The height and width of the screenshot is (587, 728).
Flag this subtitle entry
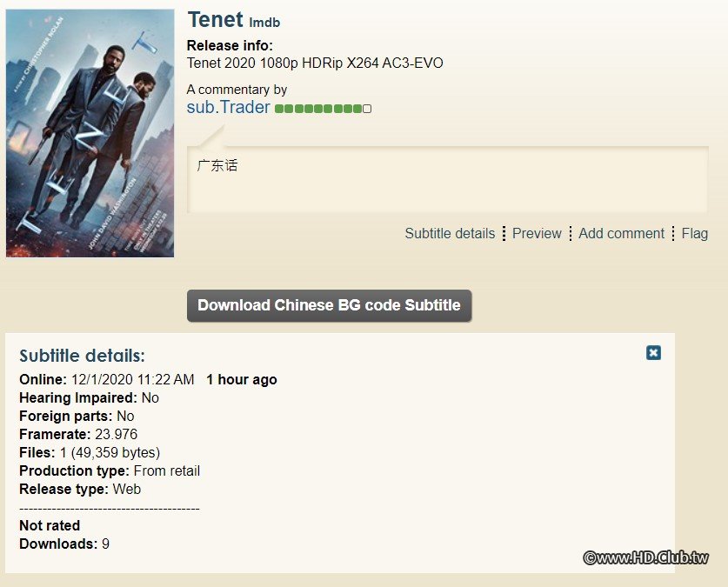pyautogui.click(x=694, y=233)
